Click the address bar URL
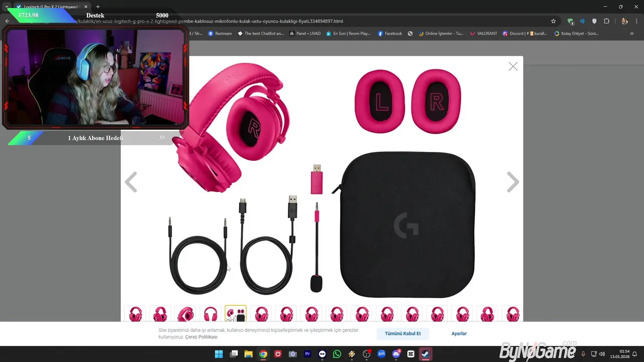 tap(210, 21)
